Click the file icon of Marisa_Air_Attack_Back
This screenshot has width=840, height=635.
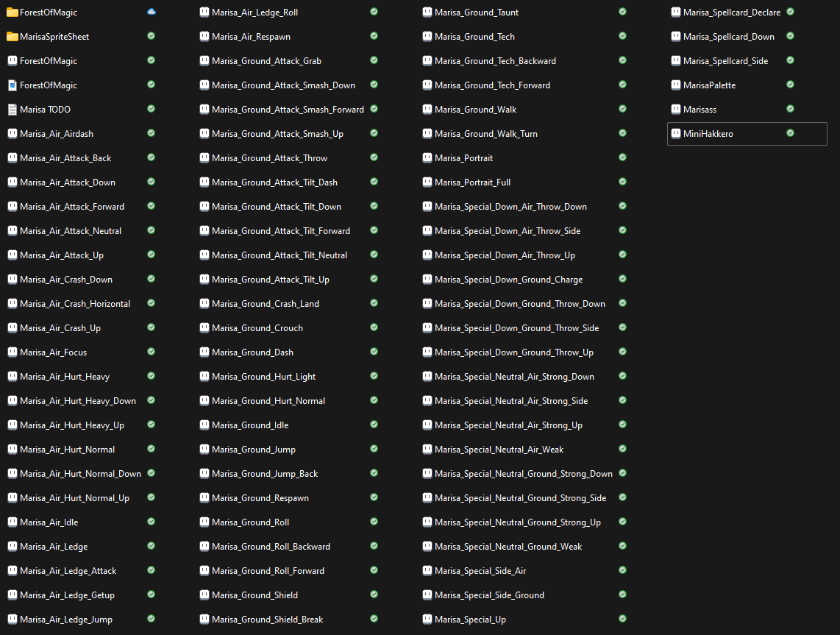pyautogui.click(x=13, y=158)
